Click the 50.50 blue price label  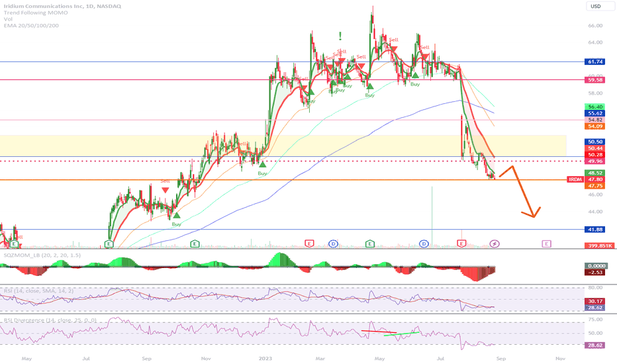pos(595,142)
